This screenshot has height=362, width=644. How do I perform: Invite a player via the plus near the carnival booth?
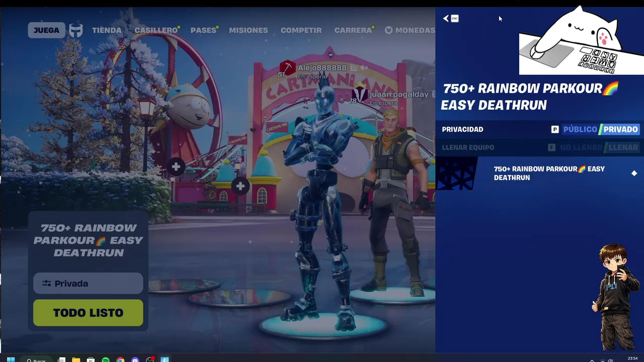tap(240, 186)
